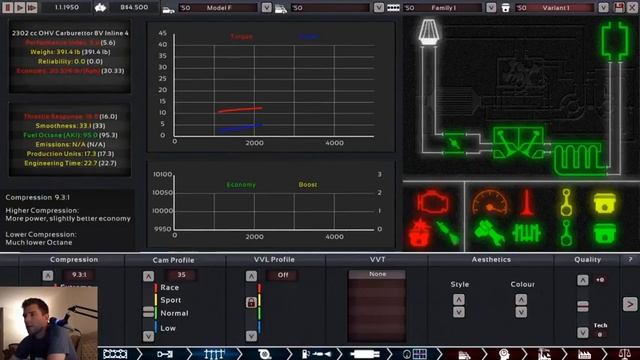Click the yellow piston icon
640x360 pixels.
point(604,203)
